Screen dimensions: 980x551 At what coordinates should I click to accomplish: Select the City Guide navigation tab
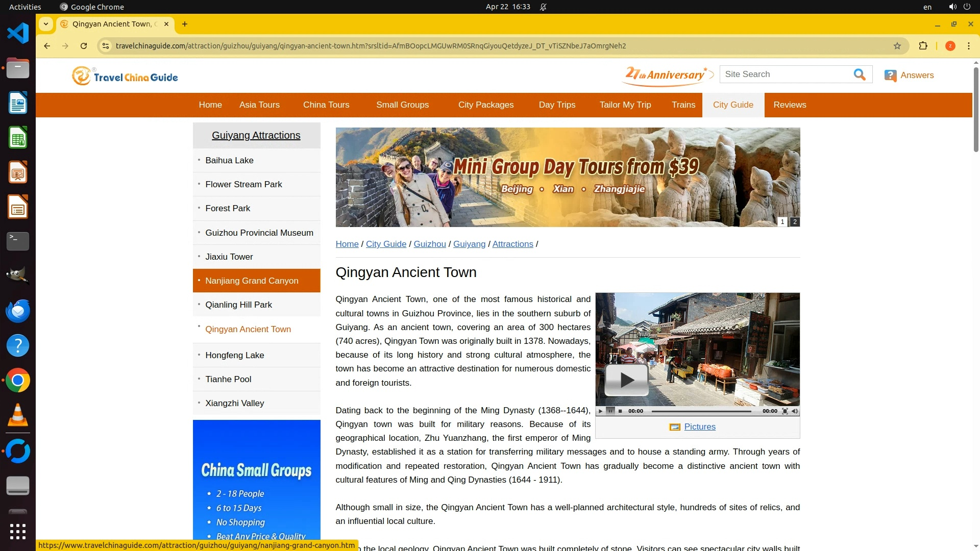(x=733, y=105)
